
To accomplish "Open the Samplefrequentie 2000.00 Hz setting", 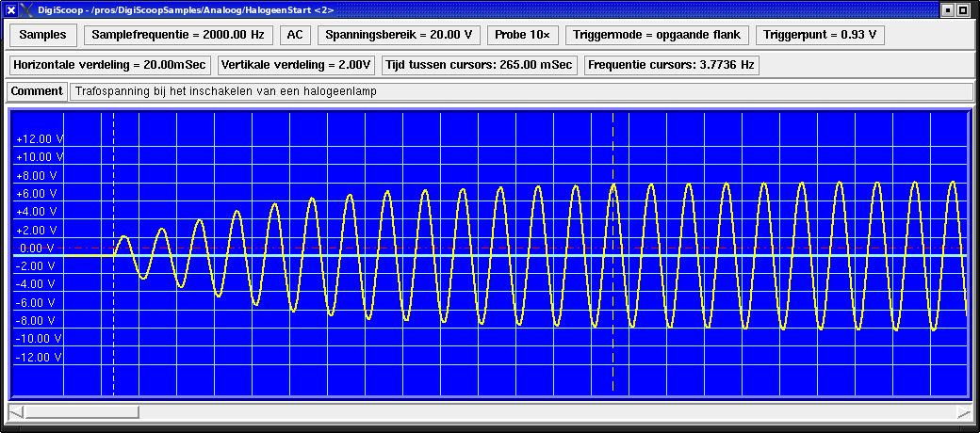I will pos(178,35).
